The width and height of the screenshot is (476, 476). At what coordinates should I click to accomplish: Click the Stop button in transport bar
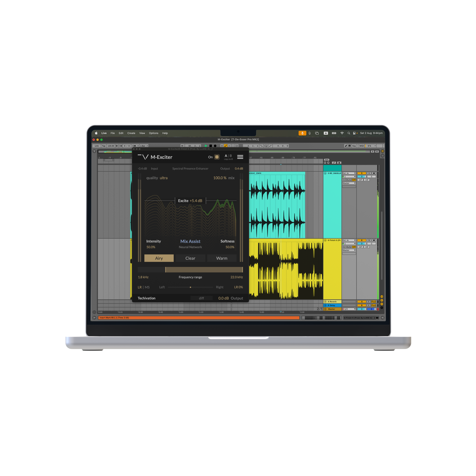point(210,146)
